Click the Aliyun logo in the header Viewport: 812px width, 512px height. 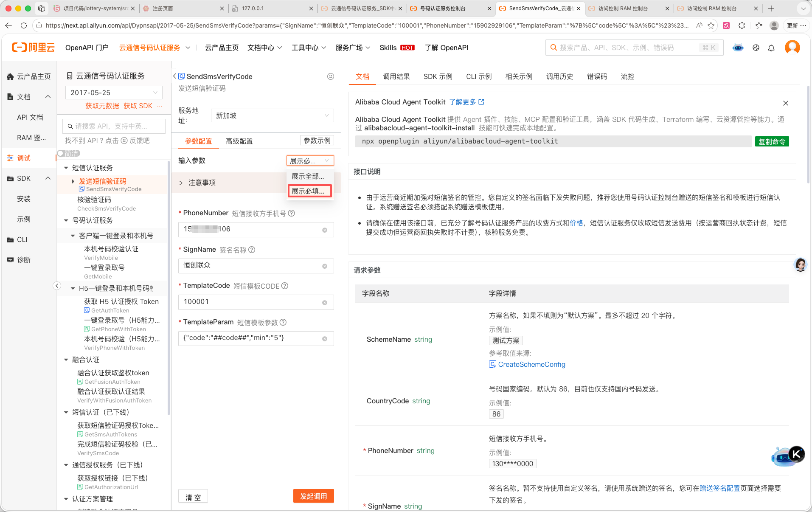(33, 48)
